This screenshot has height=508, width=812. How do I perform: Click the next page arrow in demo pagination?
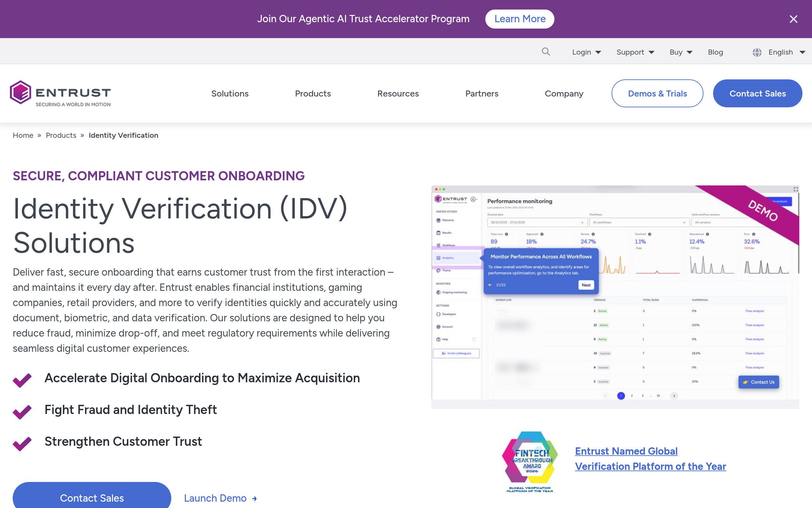674,396
